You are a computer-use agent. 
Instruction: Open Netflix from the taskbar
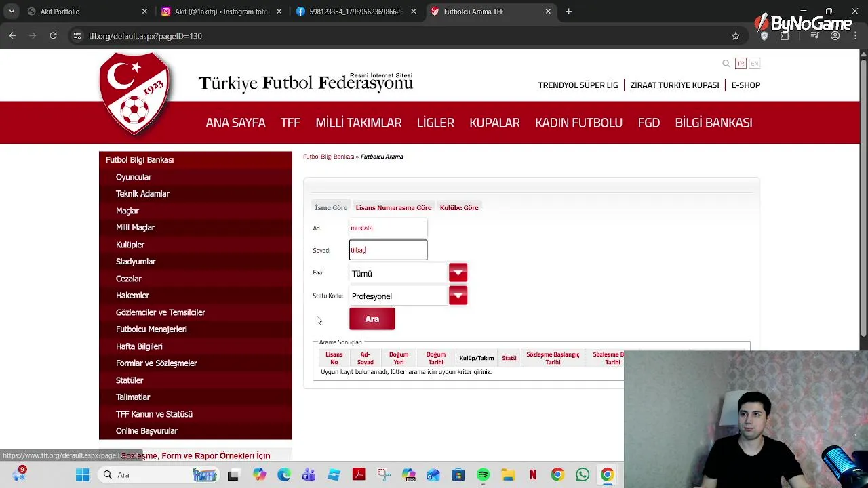point(533,475)
